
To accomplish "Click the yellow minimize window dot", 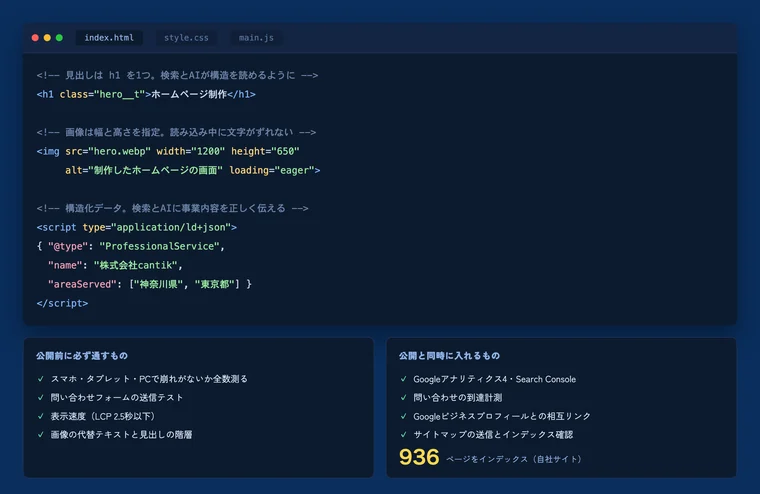I will tap(47, 38).
